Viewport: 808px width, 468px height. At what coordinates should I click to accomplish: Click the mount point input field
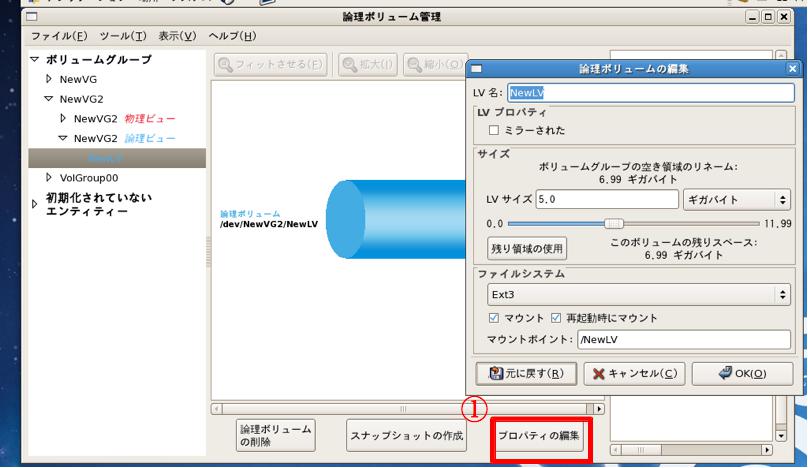tap(684, 340)
